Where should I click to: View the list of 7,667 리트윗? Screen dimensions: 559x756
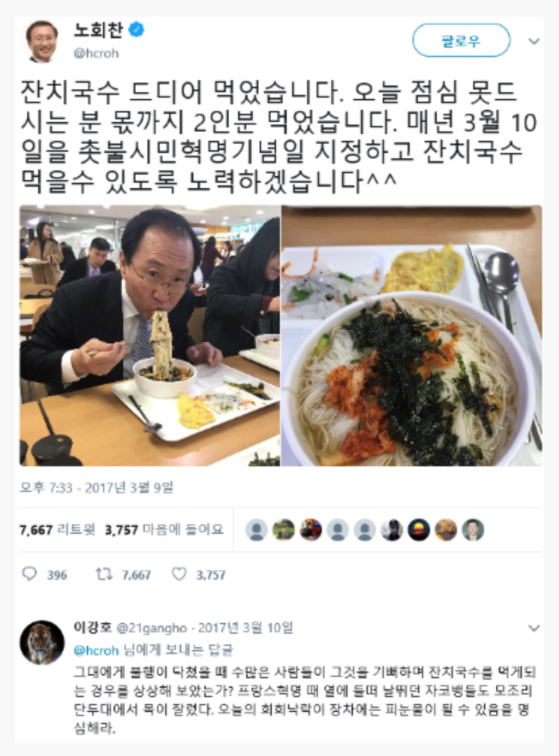(x=57, y=529)
